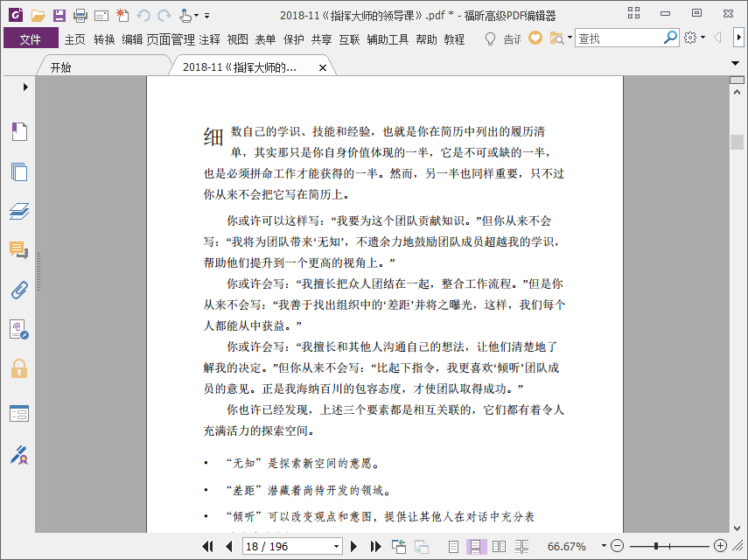
Task: Open the 互联 ribbon tab
Action: click(349, 39)
